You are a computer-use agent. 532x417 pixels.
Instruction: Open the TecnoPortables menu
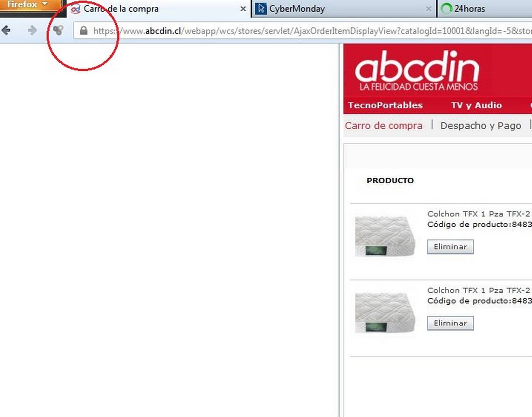point(385,105)
